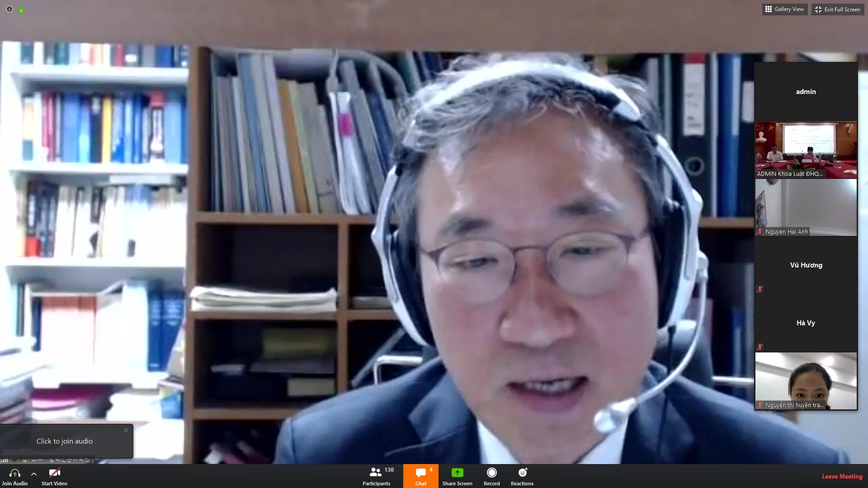Expand audio options chevron arrow
Viewport: 868px width, 488px height.
[x=34, y=474]
